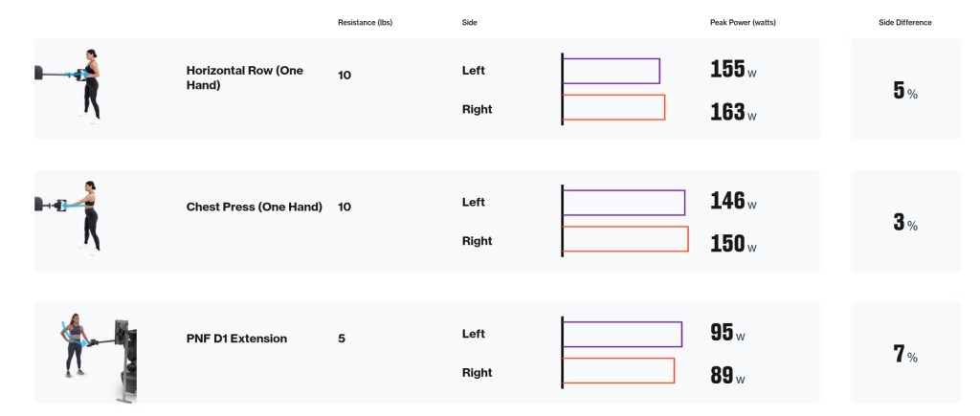The height and width of the screenshot is (416, 980).
Task: Click the Resistance (lbs) column header
Action: (365, 22)
